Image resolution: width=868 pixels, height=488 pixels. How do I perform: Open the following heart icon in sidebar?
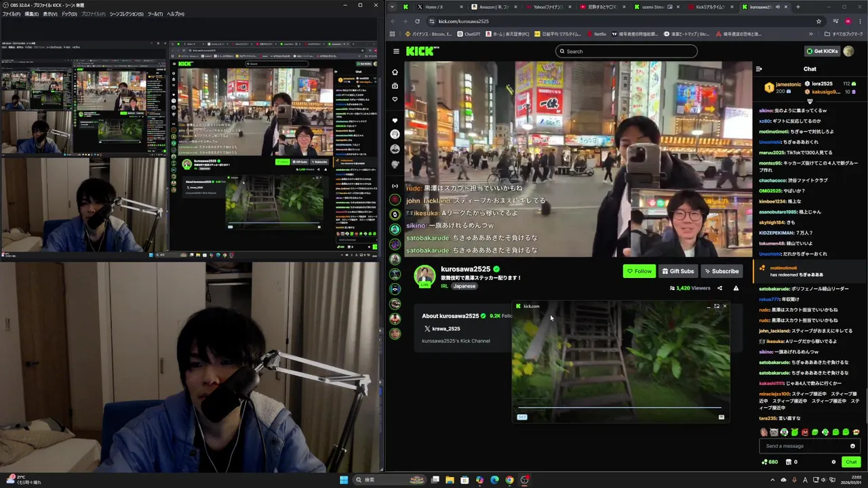pos(395,99)
